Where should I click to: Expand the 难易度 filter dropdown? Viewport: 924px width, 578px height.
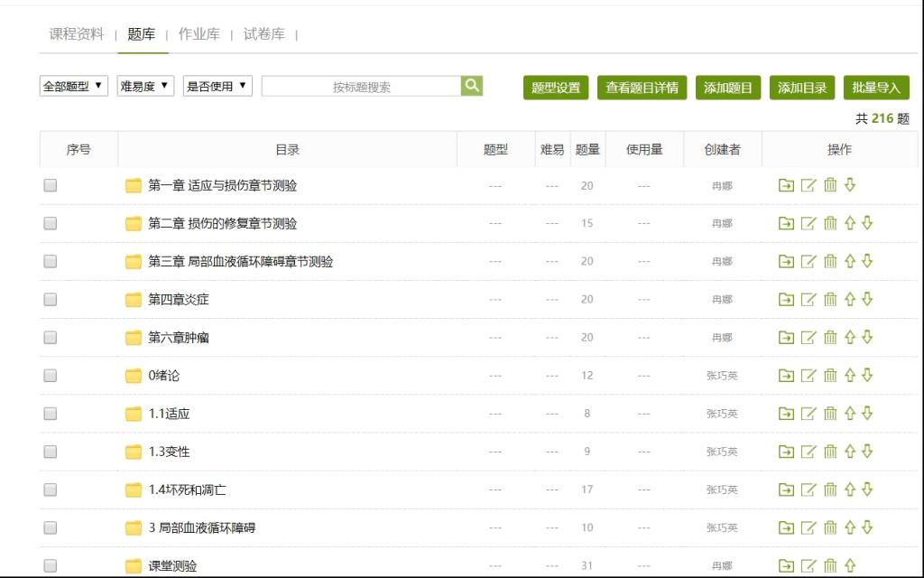145,87
